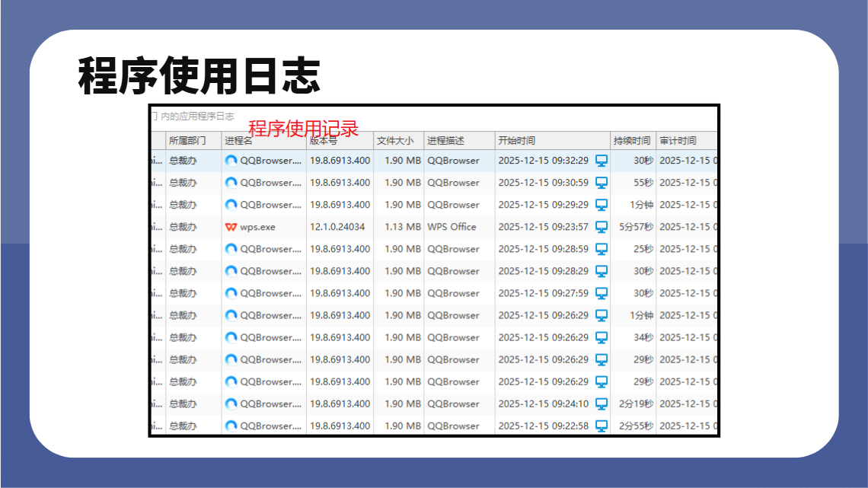
Task: Click 总裁办 in the wps.exe row
Action: 183,227
